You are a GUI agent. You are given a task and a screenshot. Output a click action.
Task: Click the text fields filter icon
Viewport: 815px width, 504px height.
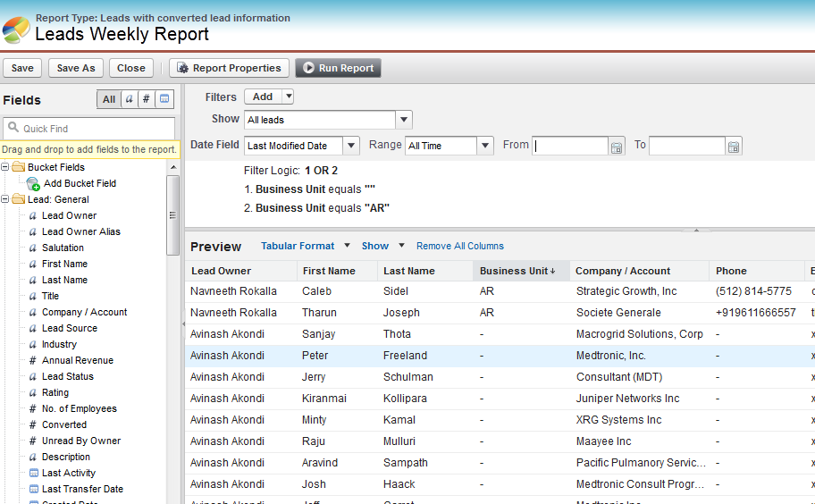[130, 99]
